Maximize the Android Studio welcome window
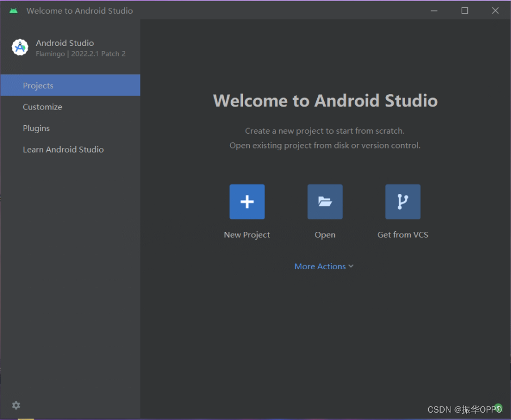Screen dimensions: 511x420 (x=465, y=11)
